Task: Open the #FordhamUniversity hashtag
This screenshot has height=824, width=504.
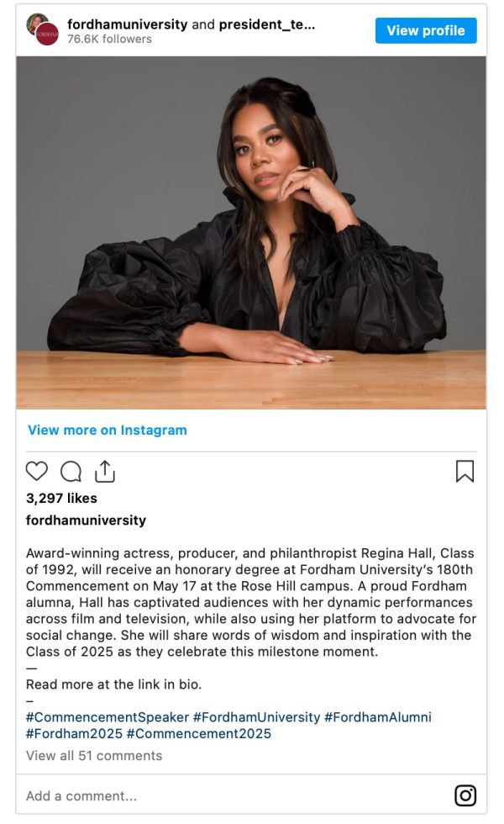Action: tap(256, 716)
